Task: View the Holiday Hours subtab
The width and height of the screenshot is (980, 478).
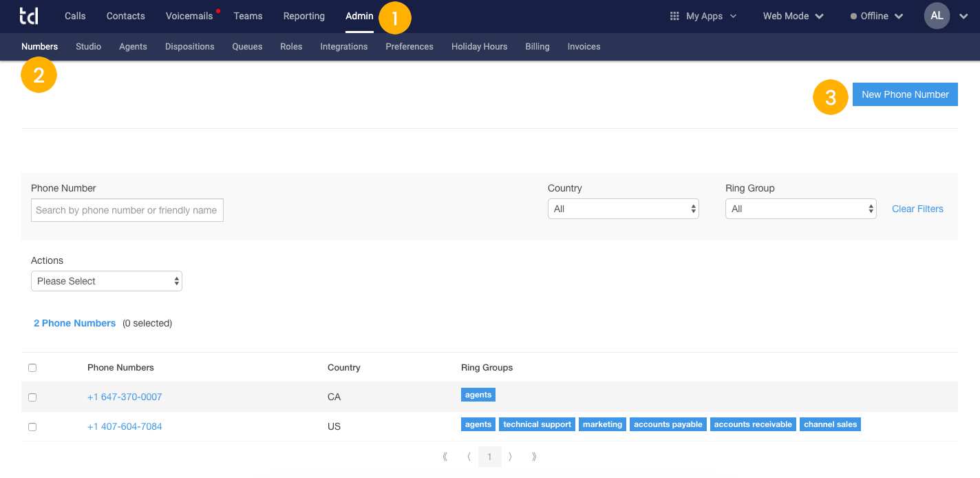Action: coord(480,47)
